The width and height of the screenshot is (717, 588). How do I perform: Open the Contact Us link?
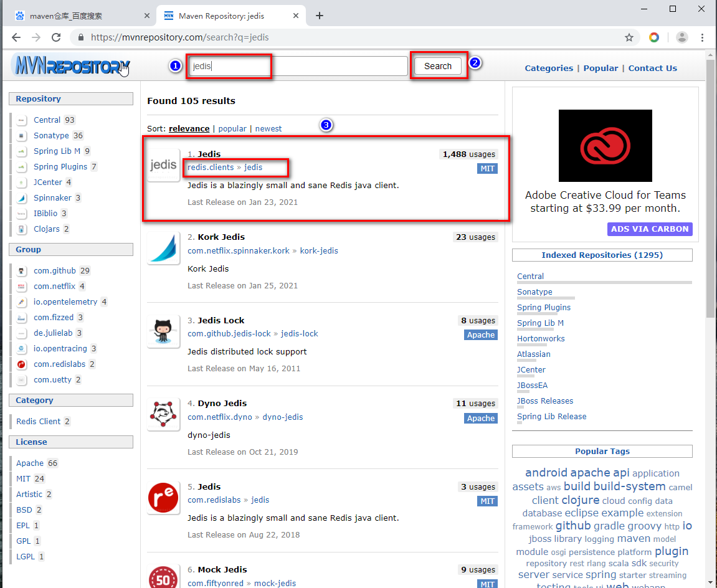tap(652, 68)
